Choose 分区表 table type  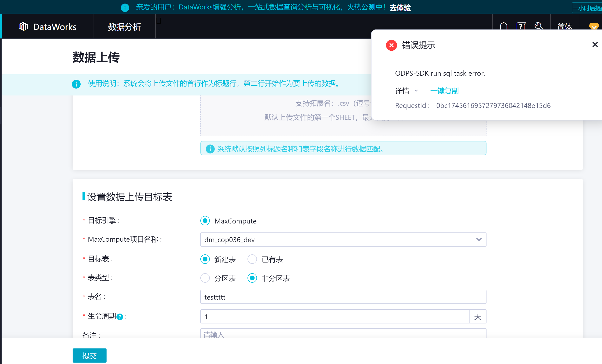205,278
